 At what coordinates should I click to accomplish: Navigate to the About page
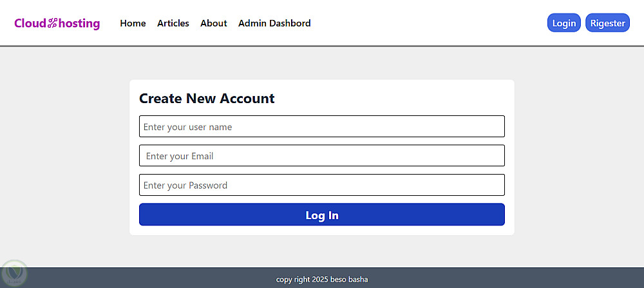(214, 23)
